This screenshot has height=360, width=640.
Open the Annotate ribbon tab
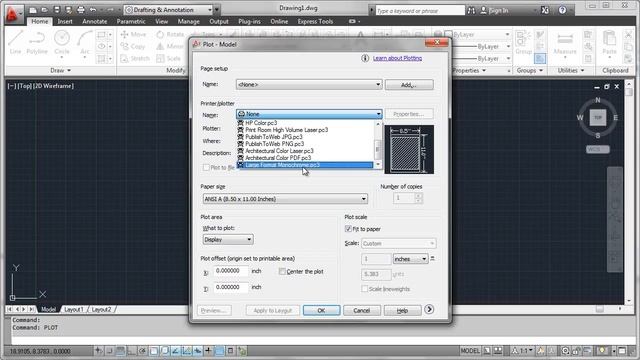95,21
